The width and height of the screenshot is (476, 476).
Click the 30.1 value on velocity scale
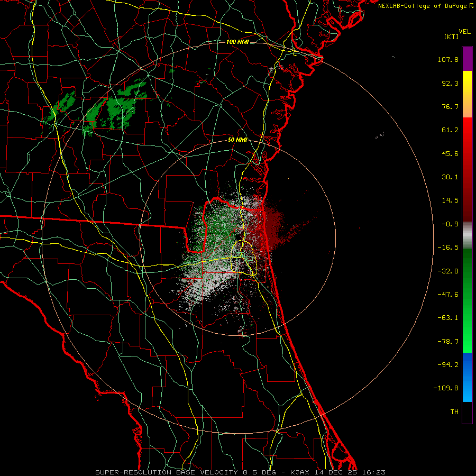(x=450, y=177)
